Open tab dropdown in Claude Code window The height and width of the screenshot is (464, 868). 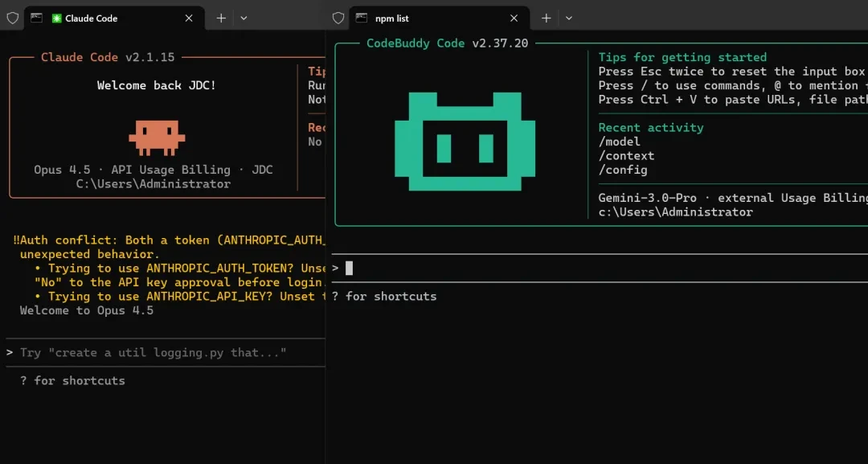(x=244, y=18)
